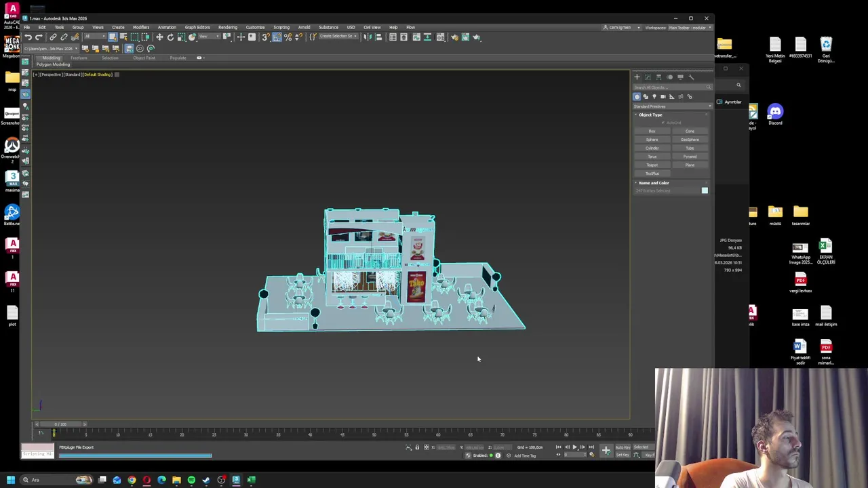Open the Rendering menu
This screenshot has height=488, width=868.
tap(228, 28)
